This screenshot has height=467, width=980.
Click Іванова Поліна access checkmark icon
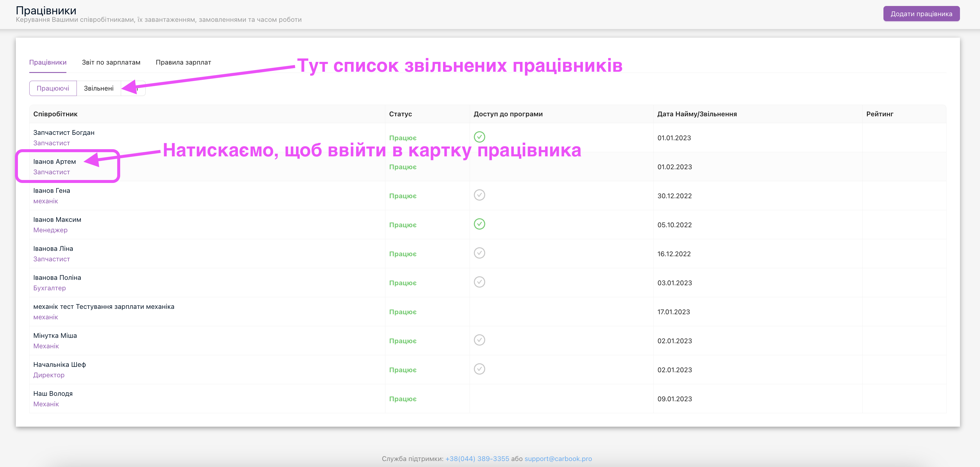coord(479,282)
